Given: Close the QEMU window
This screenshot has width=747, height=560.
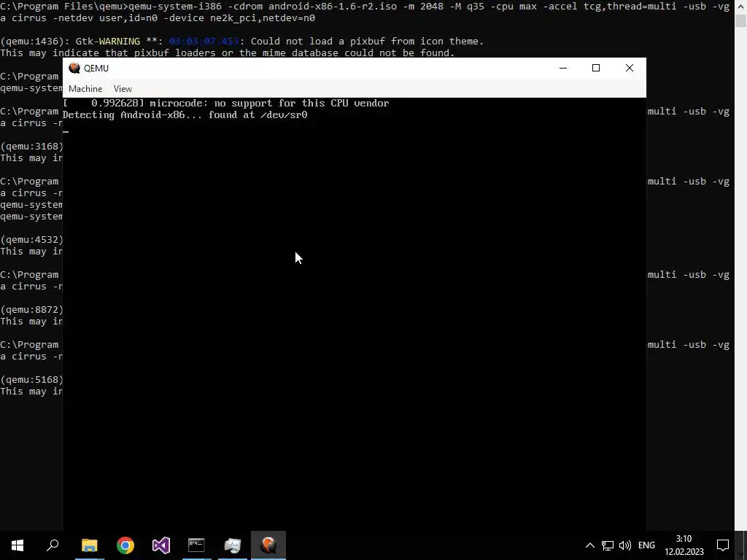Looking at the screenshot, I should coord(630,68).
